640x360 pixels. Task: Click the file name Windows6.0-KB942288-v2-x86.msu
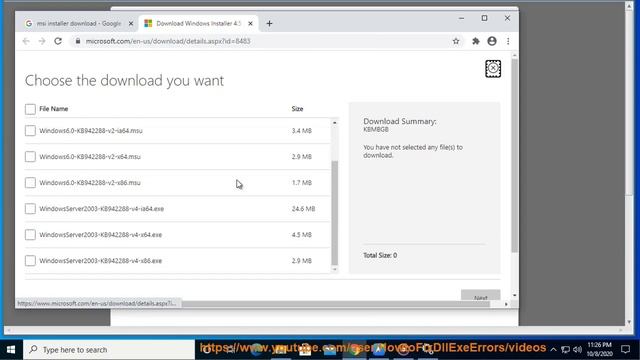90,182
